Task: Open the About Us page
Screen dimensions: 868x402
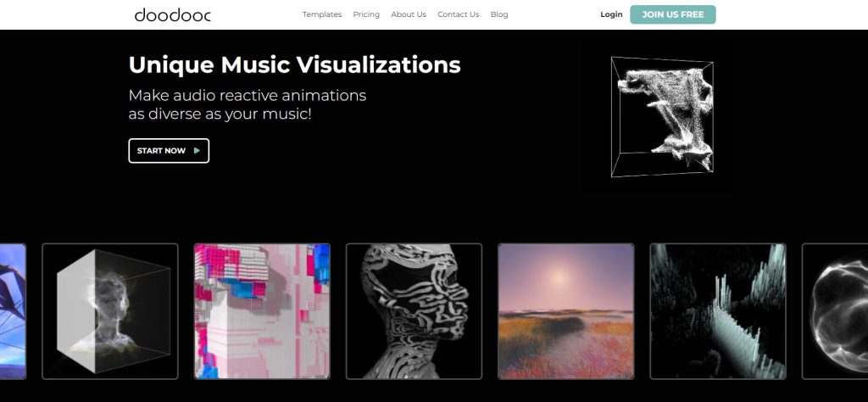Action: tap(409, 14)
